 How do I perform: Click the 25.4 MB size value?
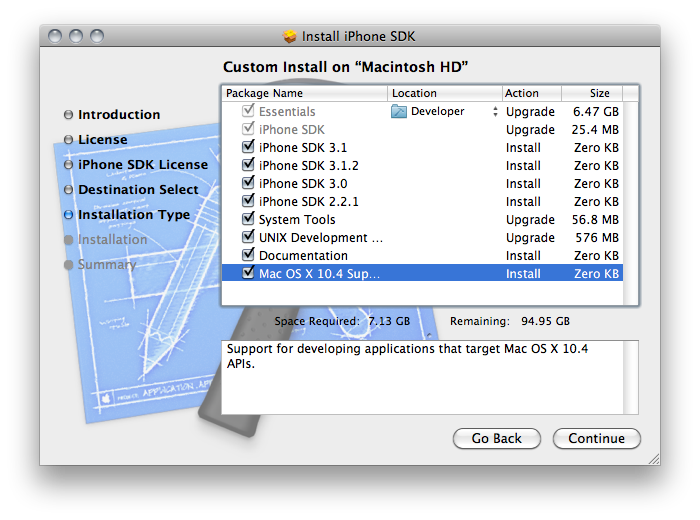coord(595,129)
